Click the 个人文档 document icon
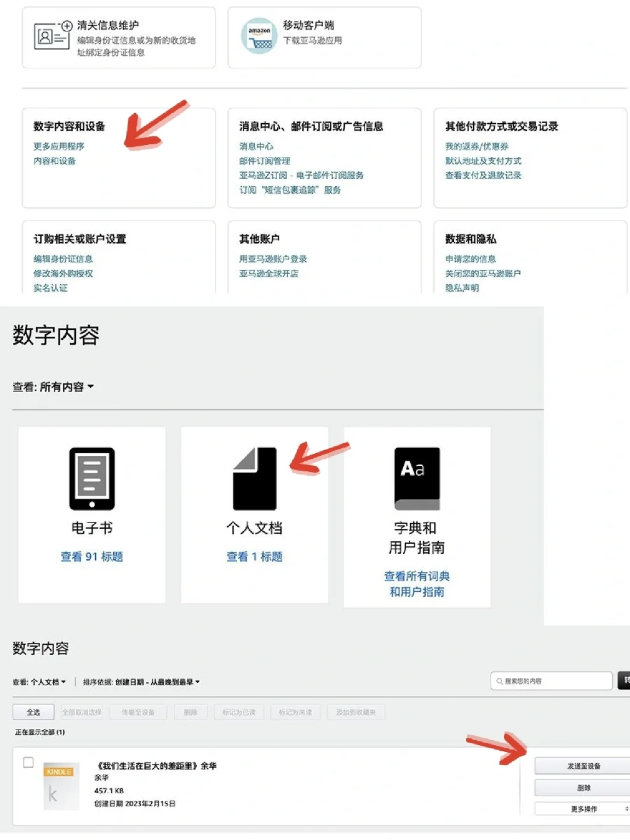 (x=255, y=479)
